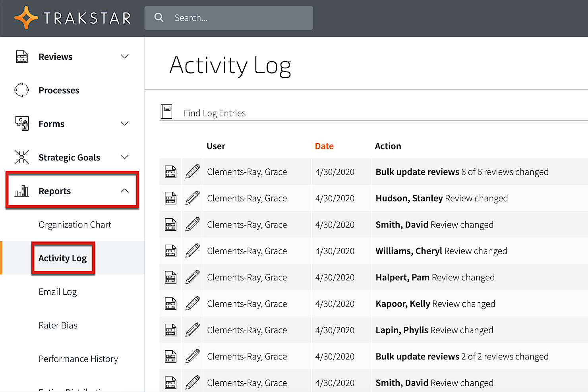The image size is (588, 392).
Task: Click 'Bulk update reviews 2 of 2 reviews changed'
Action: click(x=462, y=357)
